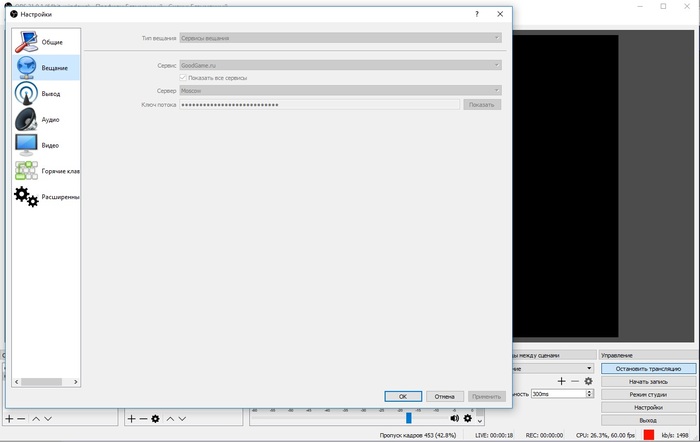Click the Выход button in the main window
The width and height of the screenshot is (700, 442).
(648, 421)
